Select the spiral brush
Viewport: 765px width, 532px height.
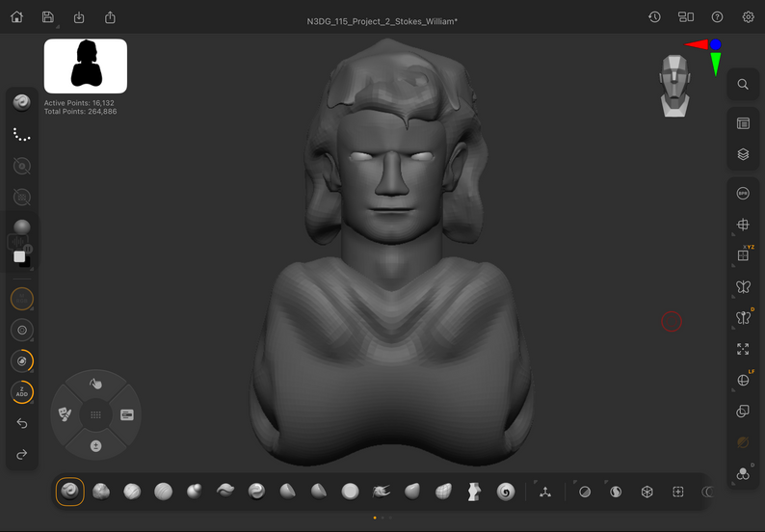click(506, 492)
